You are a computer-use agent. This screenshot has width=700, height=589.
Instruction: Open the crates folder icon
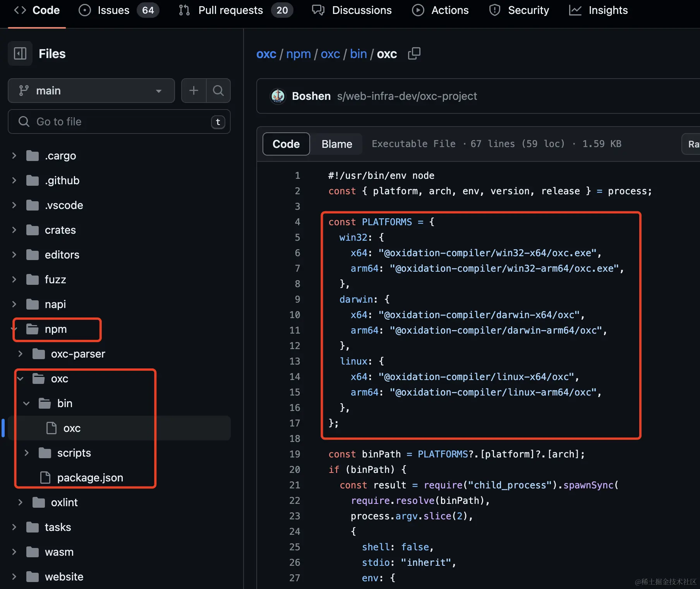[x=33, y=230]
